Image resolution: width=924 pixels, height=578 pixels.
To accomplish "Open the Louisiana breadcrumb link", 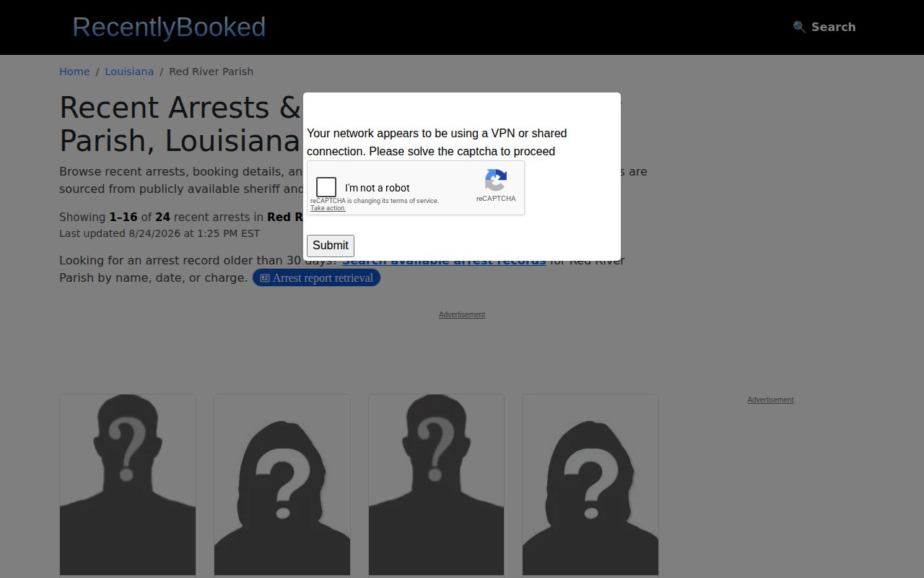I will [x=129, y=72].
